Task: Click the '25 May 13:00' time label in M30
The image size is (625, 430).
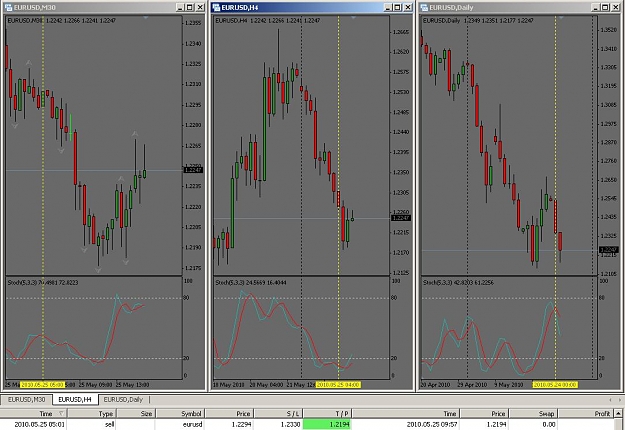Action: pos(132,385)
